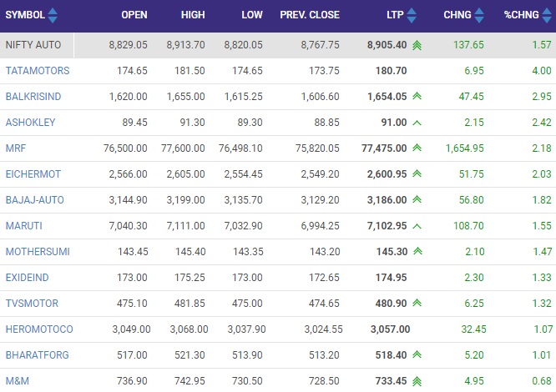The height and width of the screenshot is (392, 556).
Task: Click the double up-arrow in MRF row
Action: 417,148
